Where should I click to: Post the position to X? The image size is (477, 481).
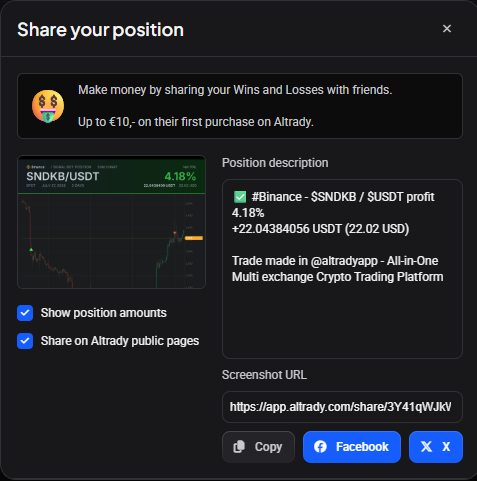click(436, 447)
